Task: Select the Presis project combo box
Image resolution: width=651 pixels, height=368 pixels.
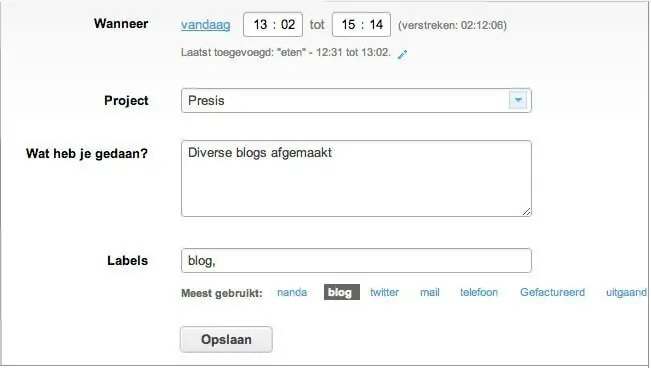Action: (356, 100)
